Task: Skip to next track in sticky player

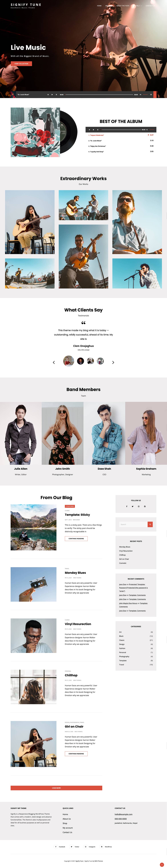Action: tap(56, 95)
